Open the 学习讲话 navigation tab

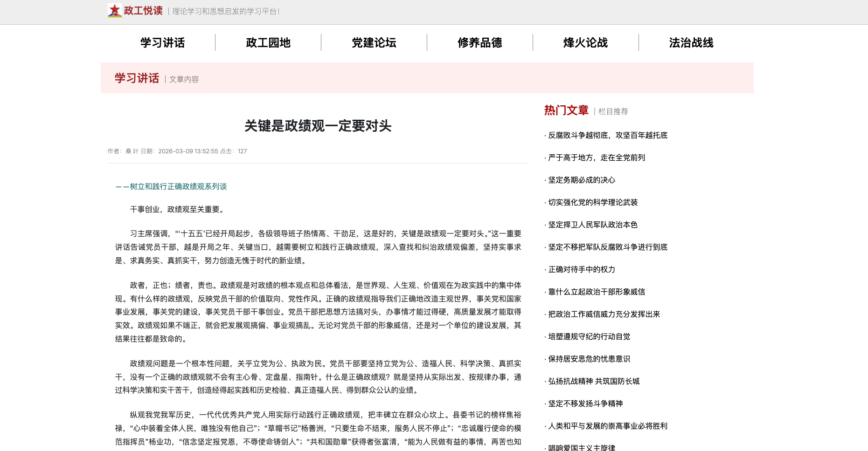click(162, 43)
